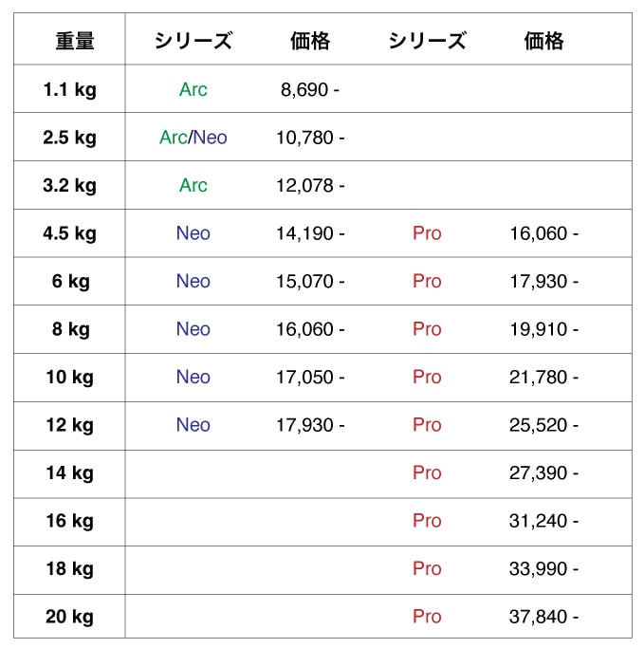Select the Pro label in the 14 kg row

pyautogui.click(x=427, y=473)
